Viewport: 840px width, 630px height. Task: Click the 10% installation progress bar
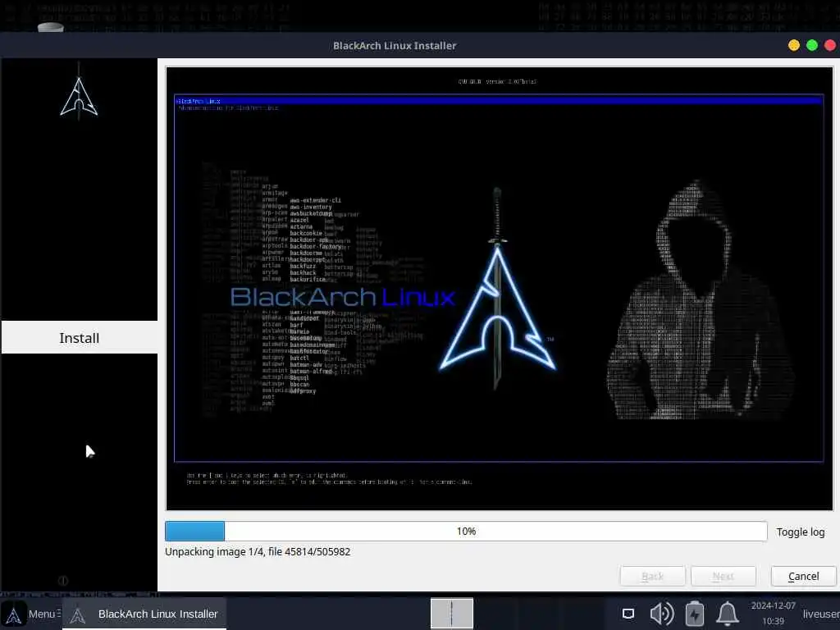466,531
